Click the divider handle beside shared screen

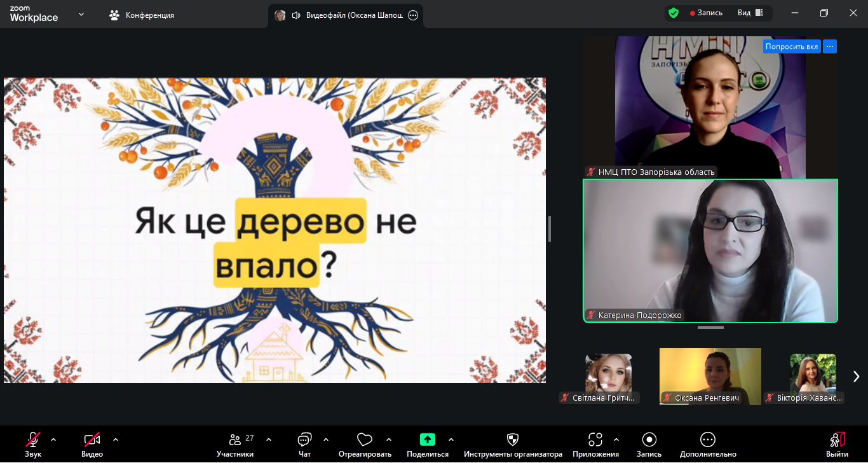549,229
